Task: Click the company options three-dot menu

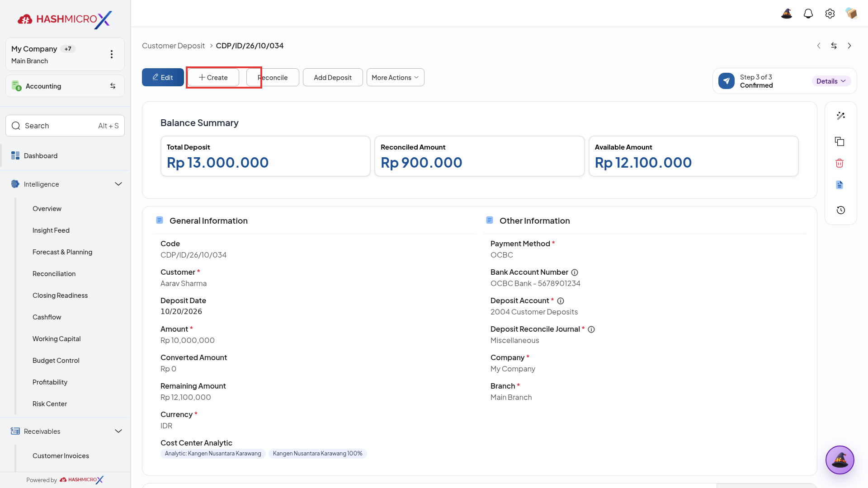Action: (x=112, y=54)
